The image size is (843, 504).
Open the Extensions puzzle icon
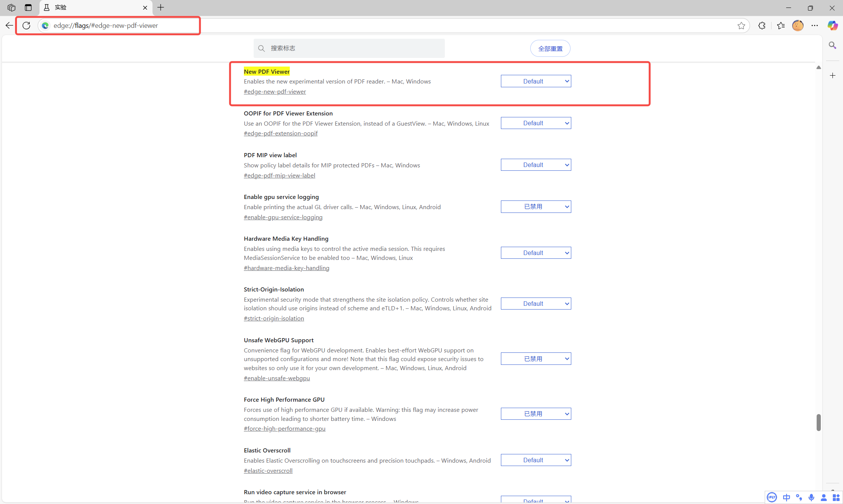(762, 26)
